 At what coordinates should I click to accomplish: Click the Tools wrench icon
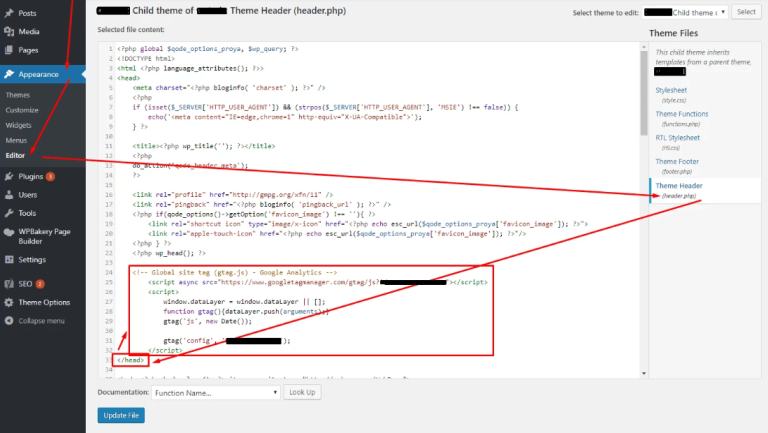click(9, 213)
